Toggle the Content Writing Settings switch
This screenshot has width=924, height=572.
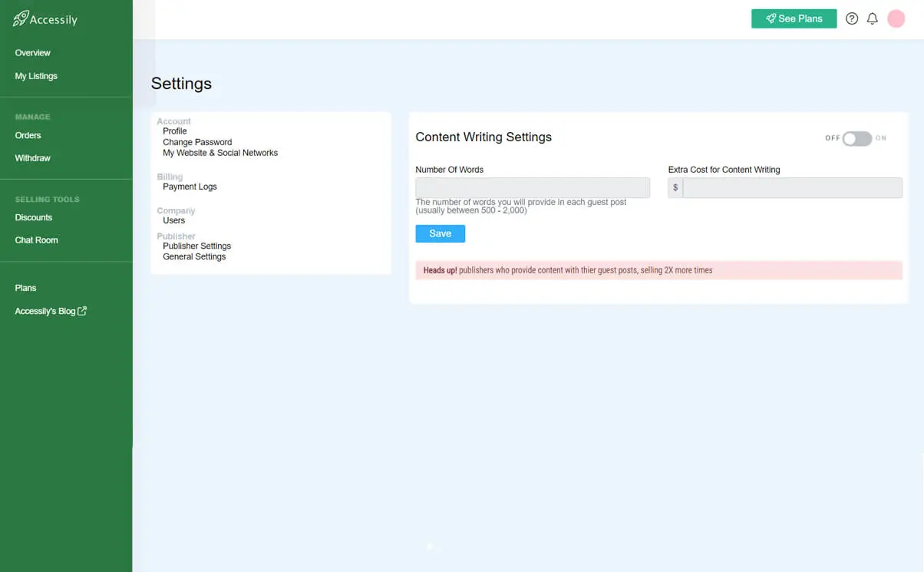856,138
